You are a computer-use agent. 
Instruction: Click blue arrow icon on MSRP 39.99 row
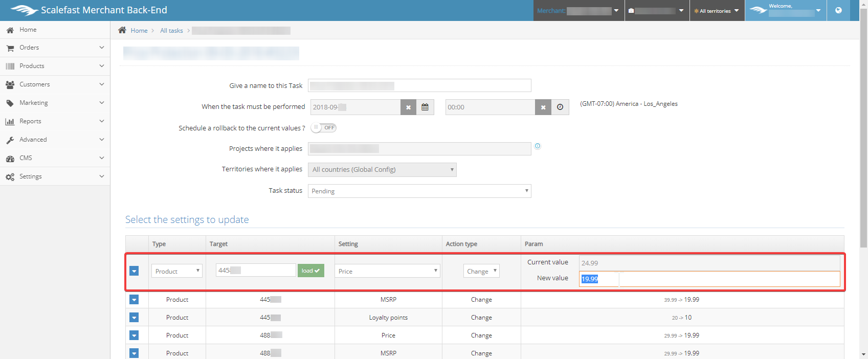(x=134, y=300)
